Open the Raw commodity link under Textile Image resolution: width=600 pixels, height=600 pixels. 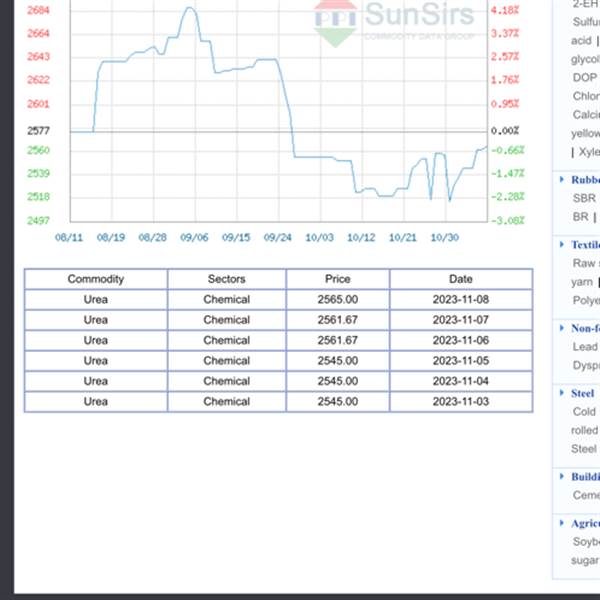584,263
